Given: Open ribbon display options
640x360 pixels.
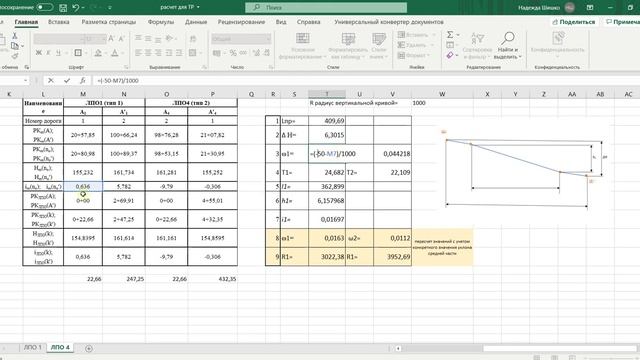Looking at the screenshot, I should [x=590, y=7].
